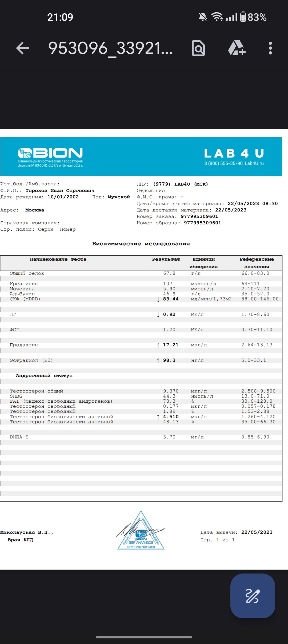
Task: Tap the DHEA-S test row label
Action: (x=19, y=437)
